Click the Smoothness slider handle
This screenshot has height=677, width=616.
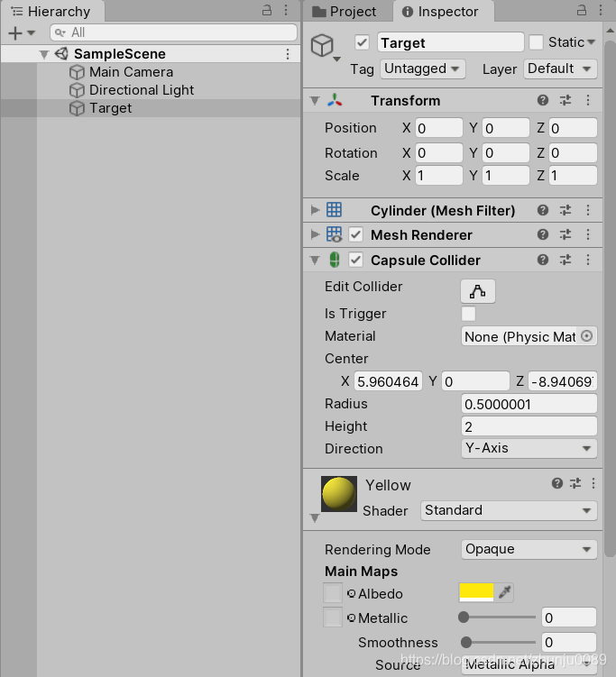point(466,643)
